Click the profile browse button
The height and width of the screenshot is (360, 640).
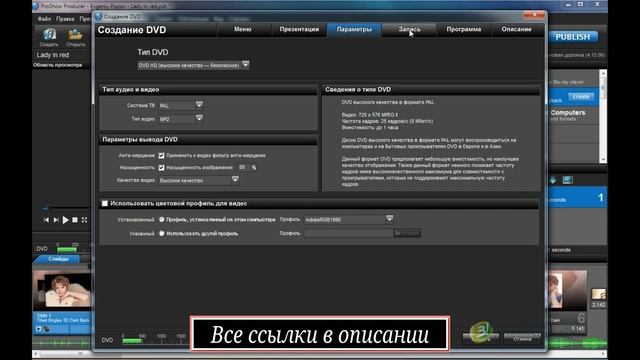pyautogui.click(x=407, y=233)
